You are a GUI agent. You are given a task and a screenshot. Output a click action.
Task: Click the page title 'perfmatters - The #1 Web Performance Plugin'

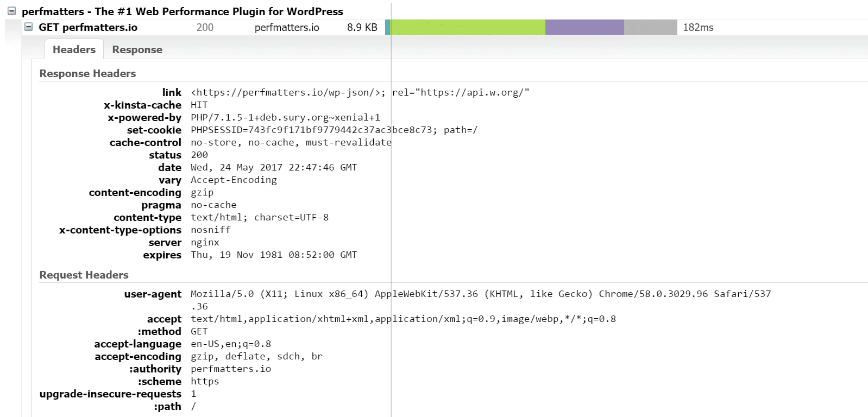182,11
